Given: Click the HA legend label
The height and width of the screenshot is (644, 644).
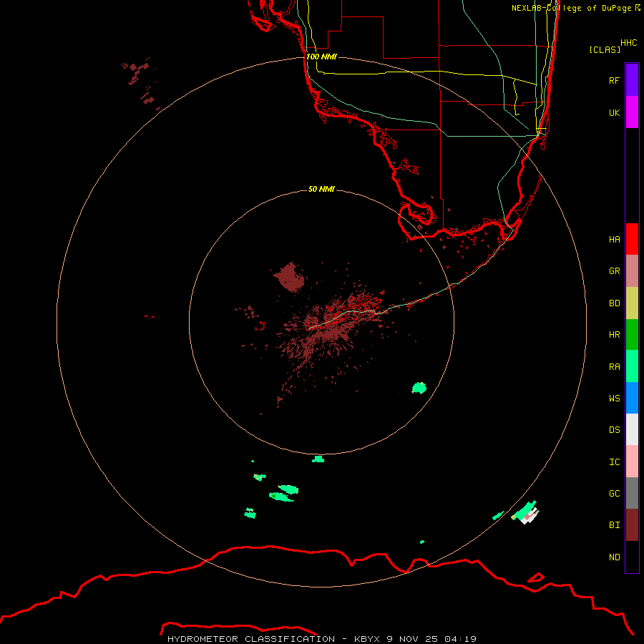Looking at the screenshot, I should [x=614, y=240].
